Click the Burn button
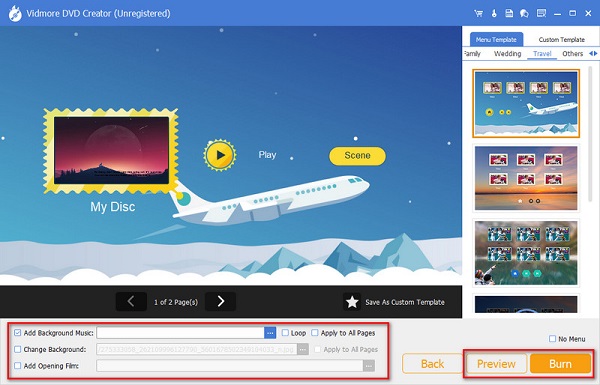Screen dimensions: 600x385 [x=560, y=364]
